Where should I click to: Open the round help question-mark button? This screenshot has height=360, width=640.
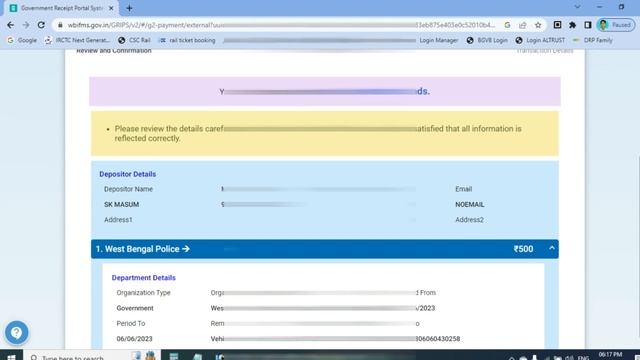coord(17,332)
